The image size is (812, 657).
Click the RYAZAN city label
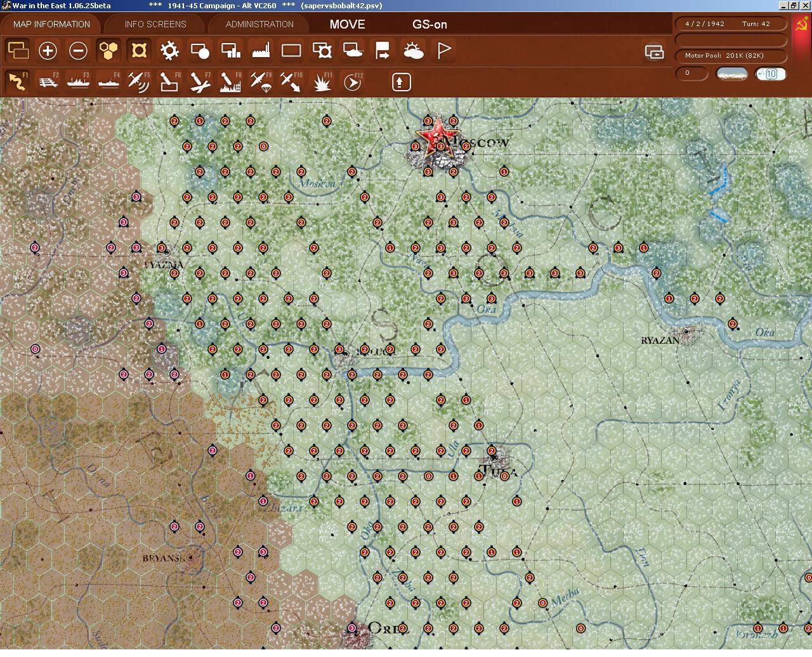click(x=660, y=341)
